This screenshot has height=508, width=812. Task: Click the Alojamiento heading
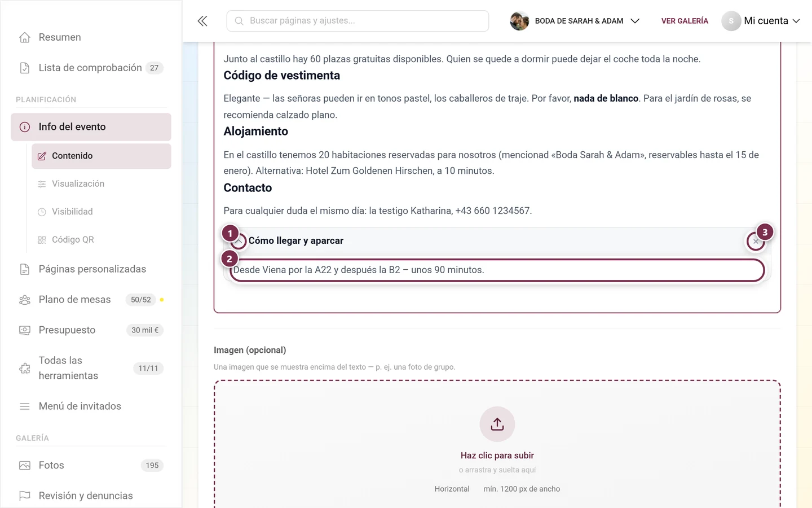pos(256,132)
